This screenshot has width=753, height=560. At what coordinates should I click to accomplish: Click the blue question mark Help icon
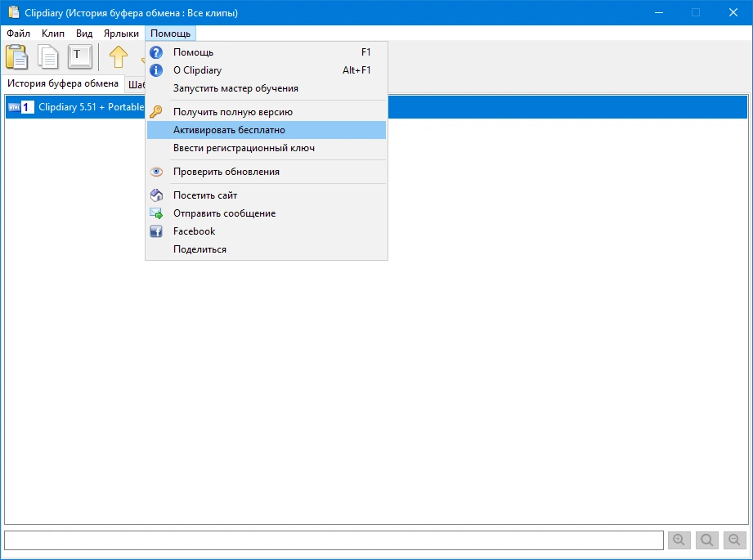point(156,52)
